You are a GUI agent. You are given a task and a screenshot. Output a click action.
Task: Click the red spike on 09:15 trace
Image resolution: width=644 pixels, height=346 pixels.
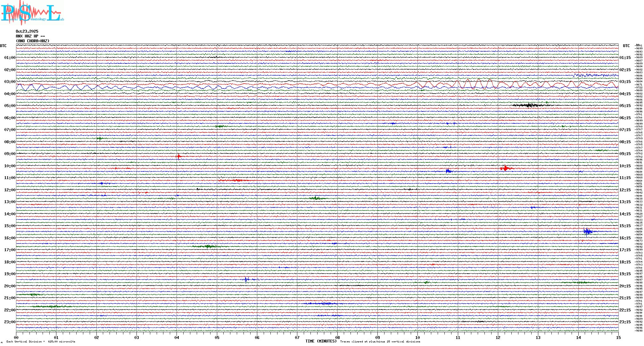(178, 156)
